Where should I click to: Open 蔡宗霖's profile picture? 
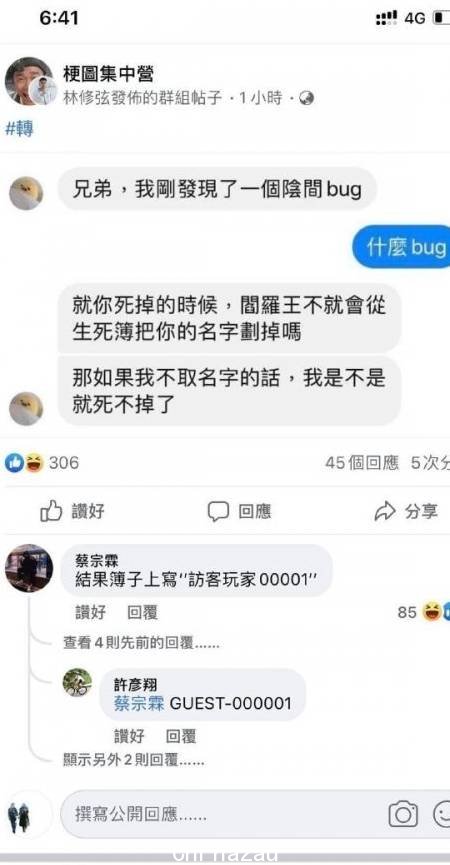(x=29, y=568)
